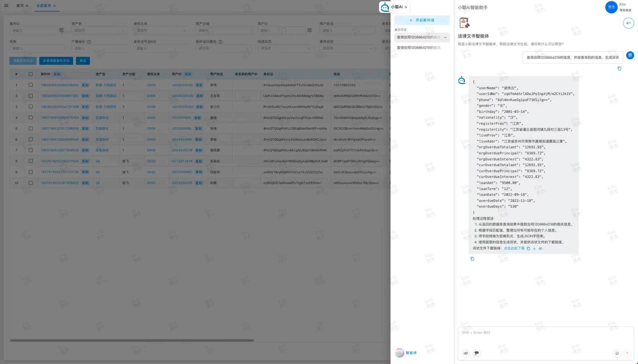This screenshot has width=638, height=364.
Task: Check the checkbox for table row 8
Action: (31, 161)
